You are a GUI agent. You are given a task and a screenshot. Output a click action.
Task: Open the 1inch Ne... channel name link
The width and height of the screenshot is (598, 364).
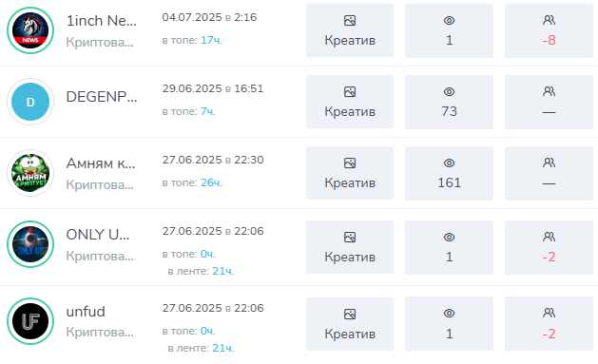tap(101, 21)
